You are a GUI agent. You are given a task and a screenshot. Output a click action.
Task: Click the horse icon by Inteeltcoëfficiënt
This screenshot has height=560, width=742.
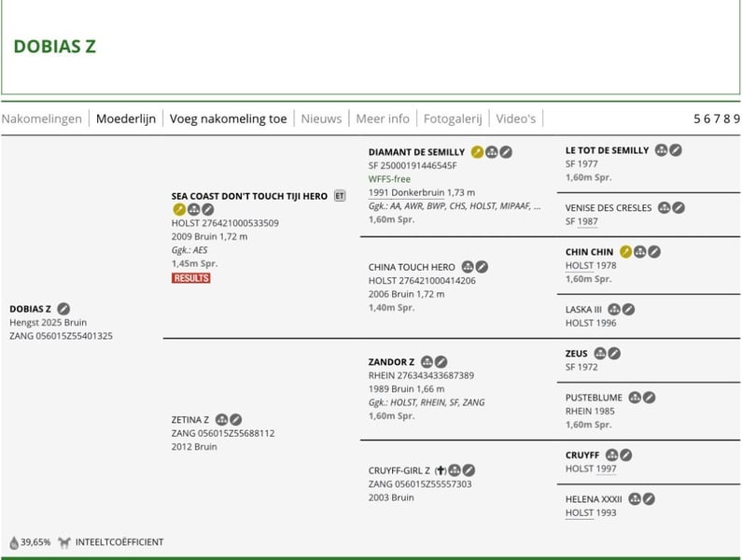pyautogui.click(x=64, y=542)
